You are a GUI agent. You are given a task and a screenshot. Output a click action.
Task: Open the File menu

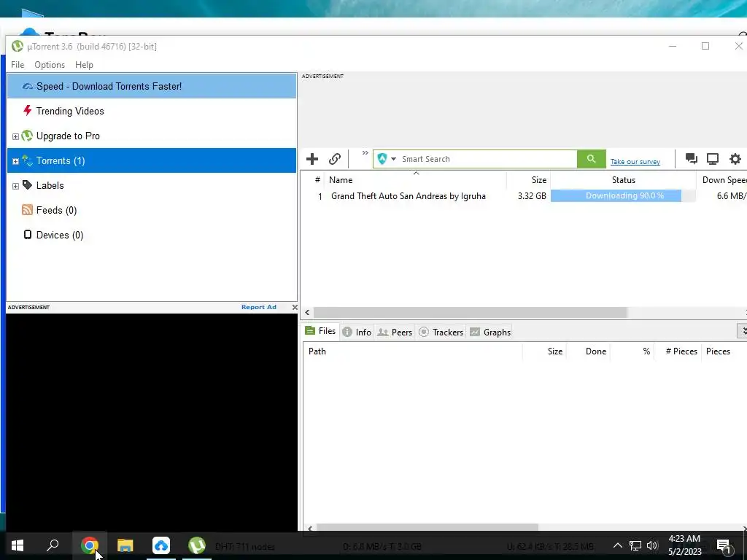[18, 65]
